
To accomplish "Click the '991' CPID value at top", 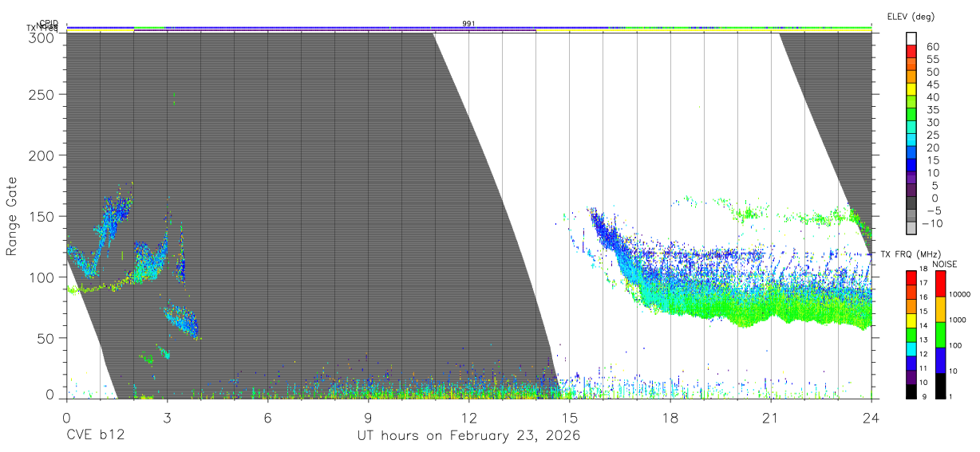I will [468, 24].
